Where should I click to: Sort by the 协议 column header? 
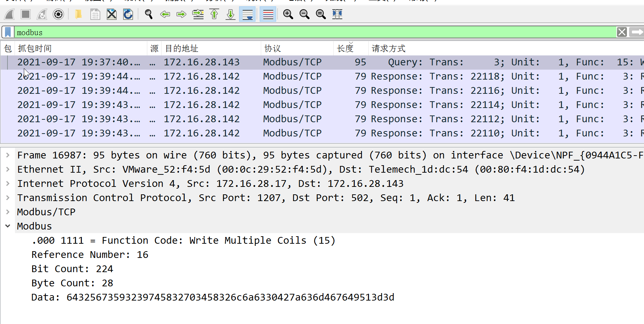pyautogui.click(x=297, y=48)
